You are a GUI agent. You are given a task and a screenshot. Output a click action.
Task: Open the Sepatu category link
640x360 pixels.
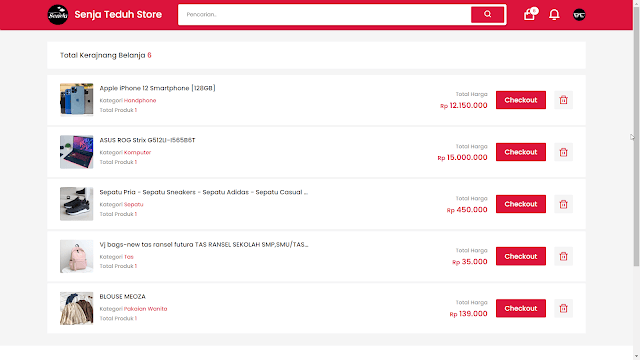[x=133, y=204]
